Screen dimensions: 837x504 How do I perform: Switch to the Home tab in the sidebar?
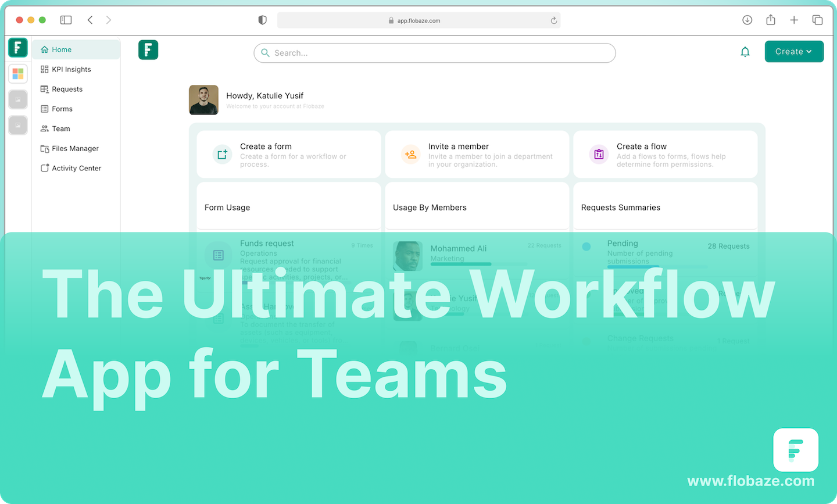pos(60,49)
